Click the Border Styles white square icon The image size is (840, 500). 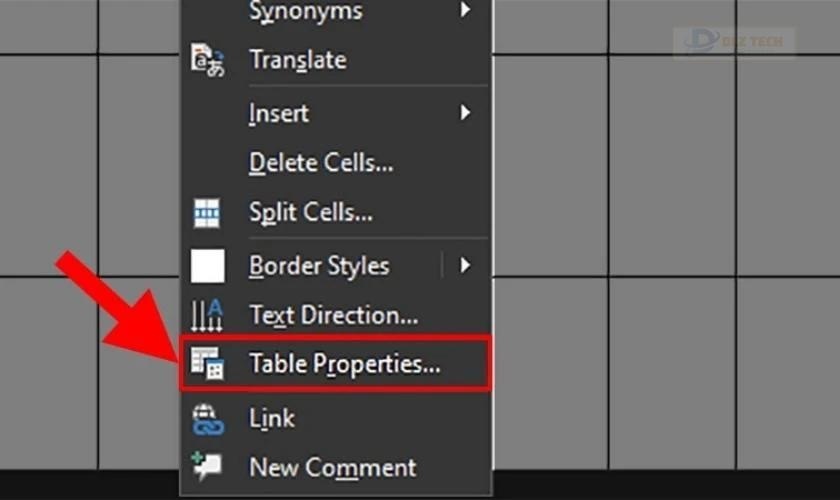pos(207,265)
